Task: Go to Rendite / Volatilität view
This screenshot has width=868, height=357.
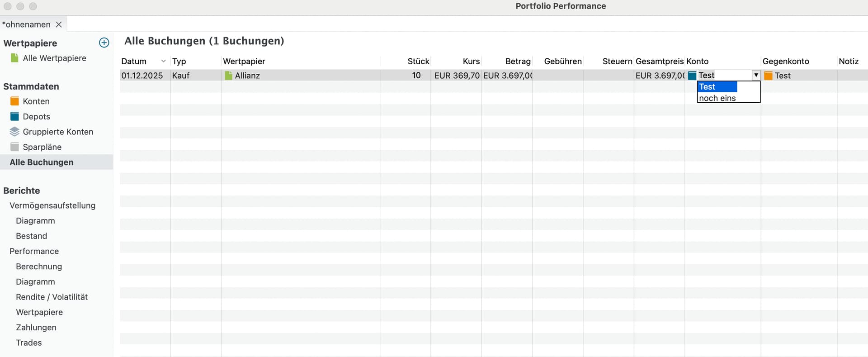Action: coord(52,297)
